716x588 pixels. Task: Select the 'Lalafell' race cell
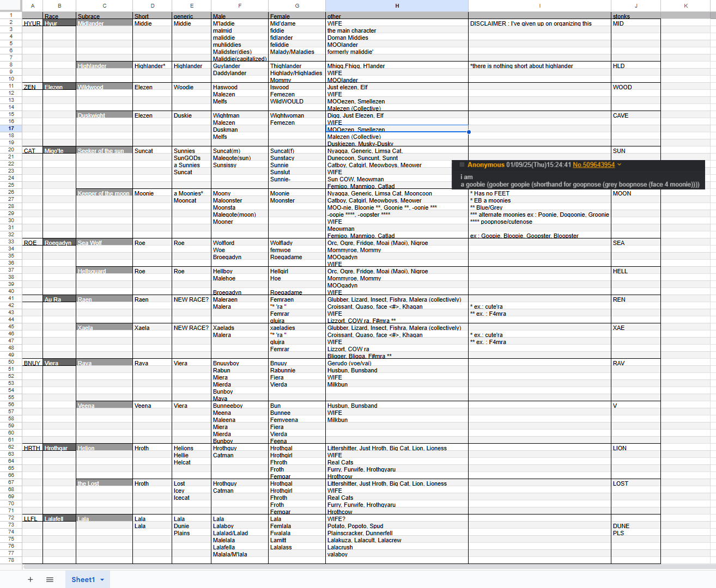click(x=59, y=519)
